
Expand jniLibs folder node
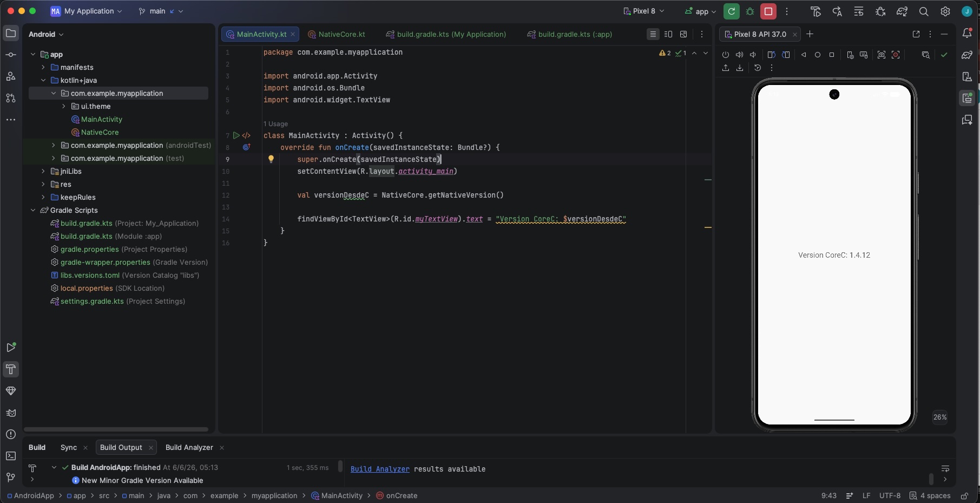point(43,171)
